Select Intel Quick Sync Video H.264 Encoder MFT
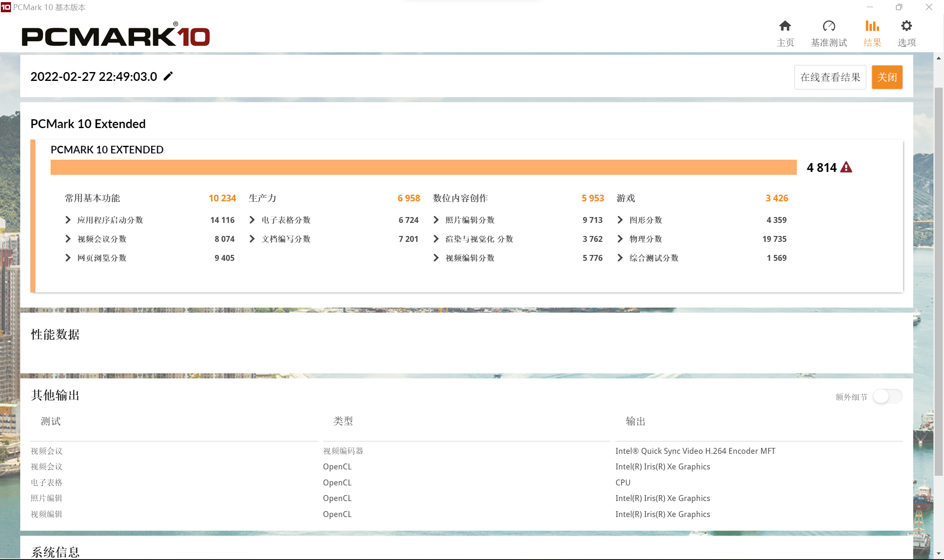Image resolution: width=944 pixels, height=560 pixels. tap(695, 451)
